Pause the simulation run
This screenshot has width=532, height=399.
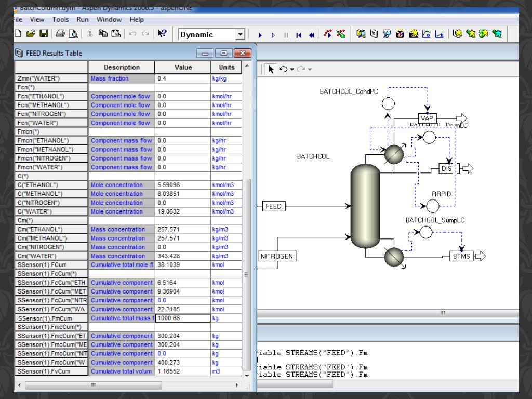pos(286,35)
